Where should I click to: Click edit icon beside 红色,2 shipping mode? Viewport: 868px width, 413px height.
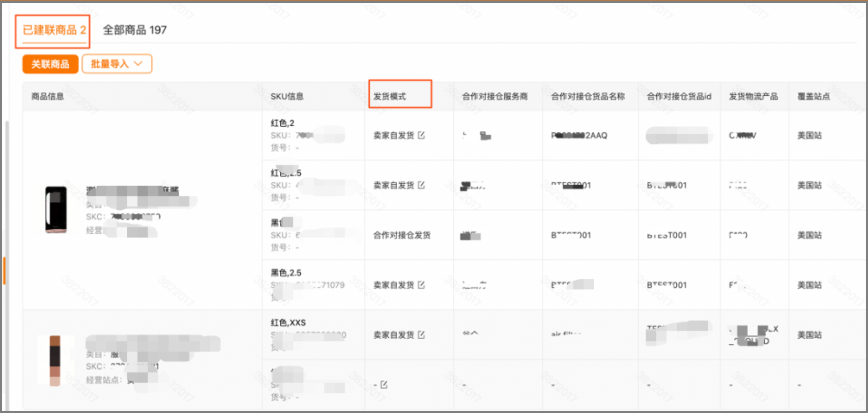[421, 135]
